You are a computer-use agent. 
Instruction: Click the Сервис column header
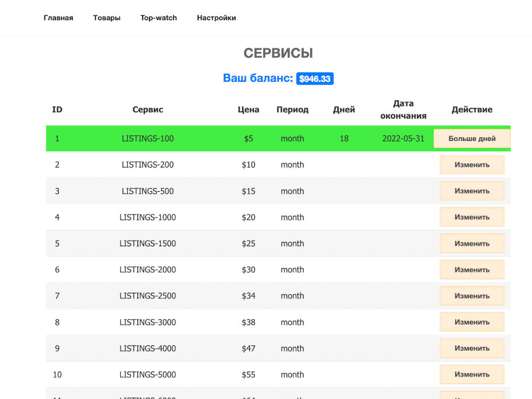[x=147, y=110]
